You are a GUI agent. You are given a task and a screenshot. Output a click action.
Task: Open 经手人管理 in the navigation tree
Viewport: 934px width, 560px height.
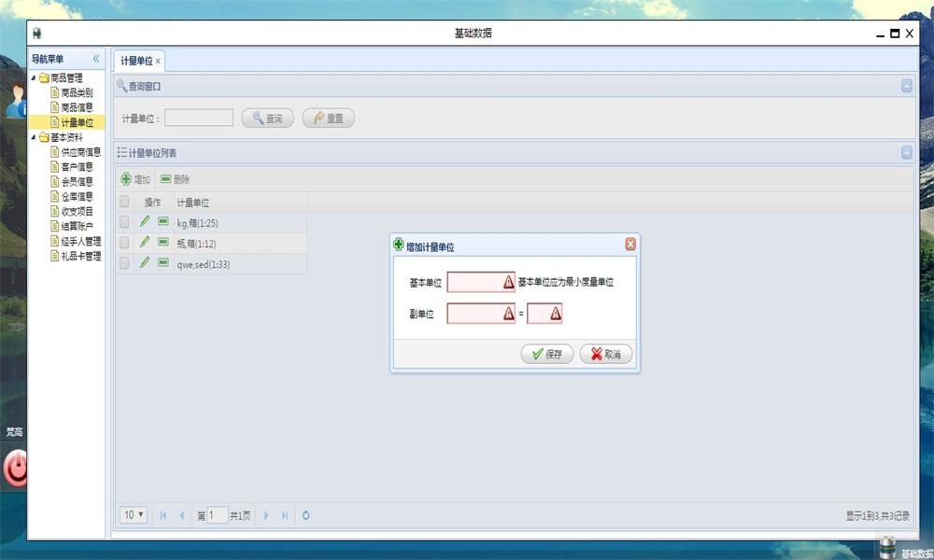pos(81,242)
